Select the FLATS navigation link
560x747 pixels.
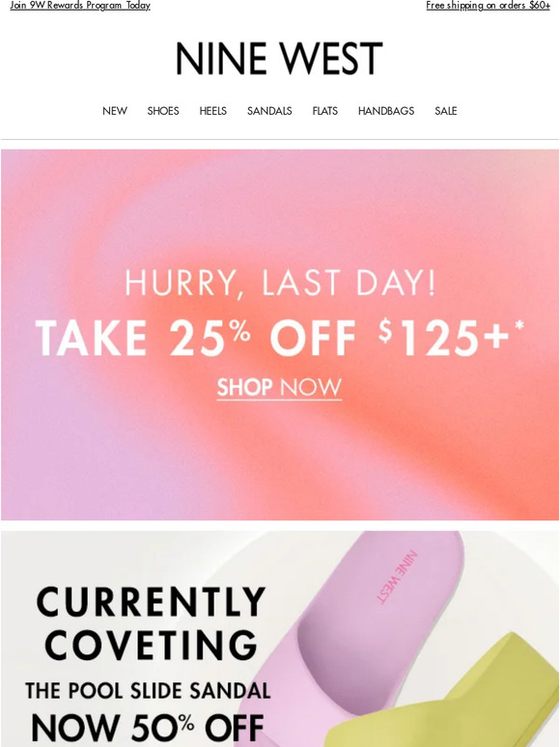[x=325, y=111]
